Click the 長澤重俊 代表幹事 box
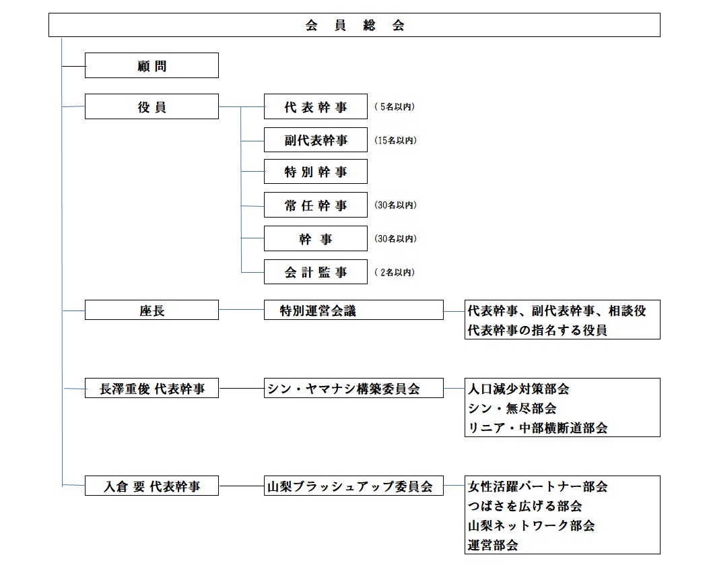Viewport: 709px width, 588px height. [x=151, y=389]
